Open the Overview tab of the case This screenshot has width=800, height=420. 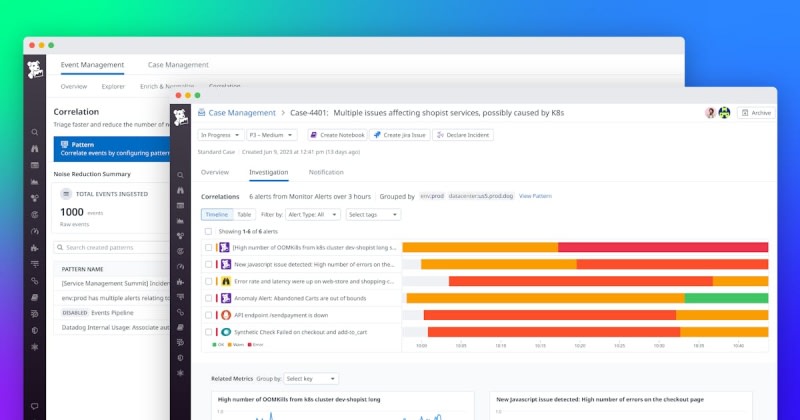[x=215, y=172]
